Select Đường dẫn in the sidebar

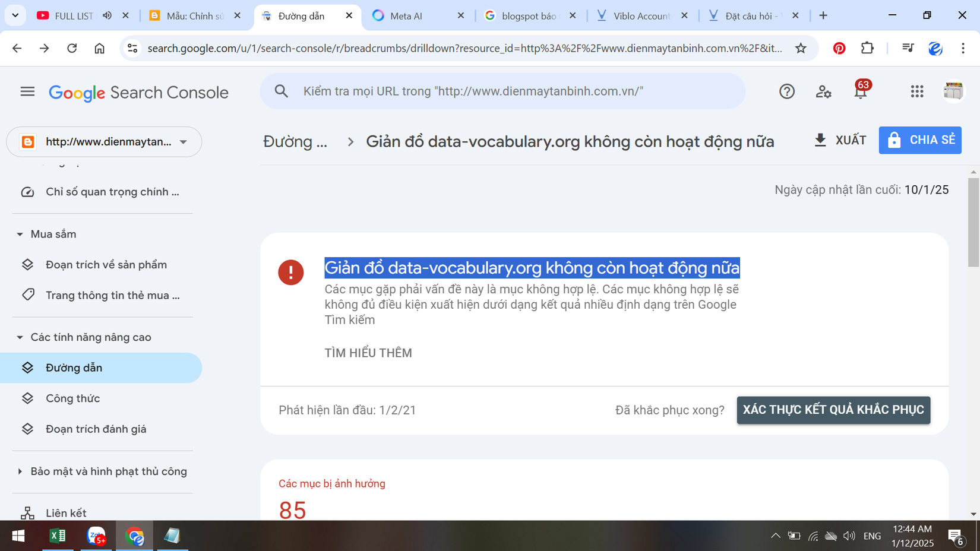click(x=101, y=368)
